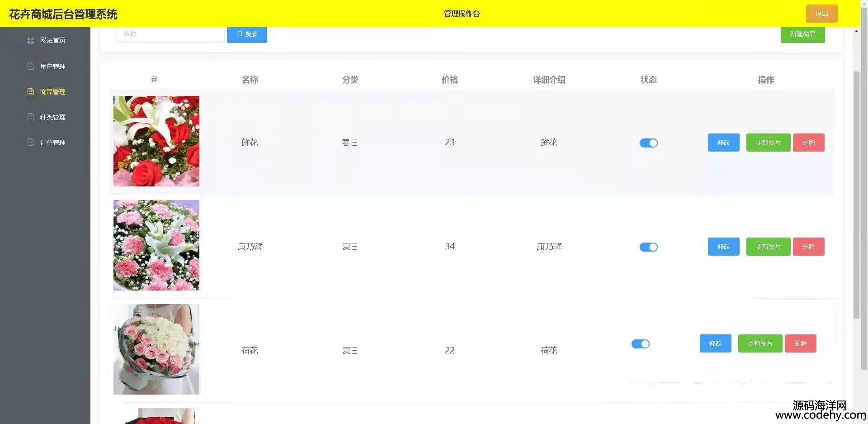Click the 价格 column header
The height and width of the screenshot is (424, 868).
pos(449,80)
